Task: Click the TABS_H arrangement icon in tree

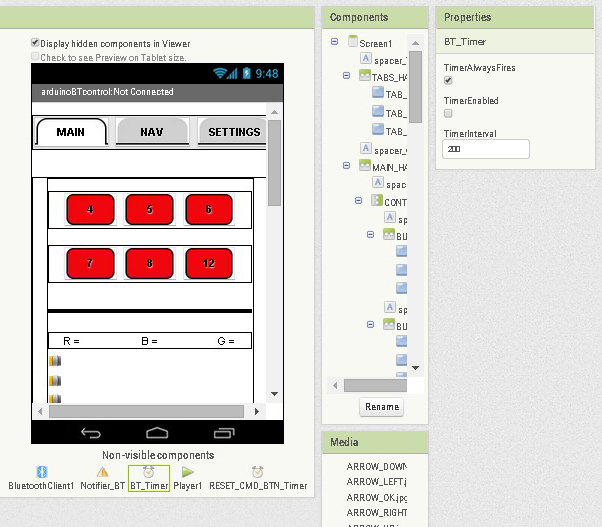Action: [365, 75]
